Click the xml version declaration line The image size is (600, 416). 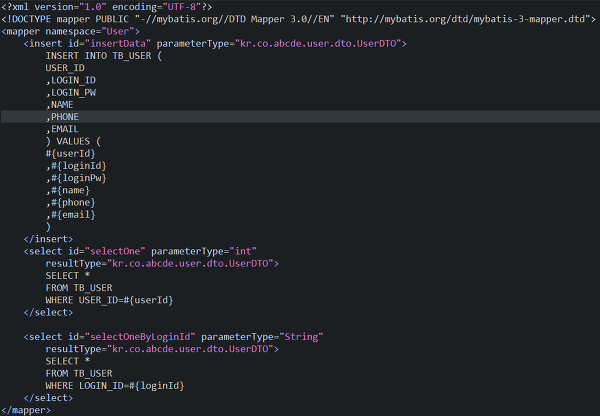click(x=106, y=7)
